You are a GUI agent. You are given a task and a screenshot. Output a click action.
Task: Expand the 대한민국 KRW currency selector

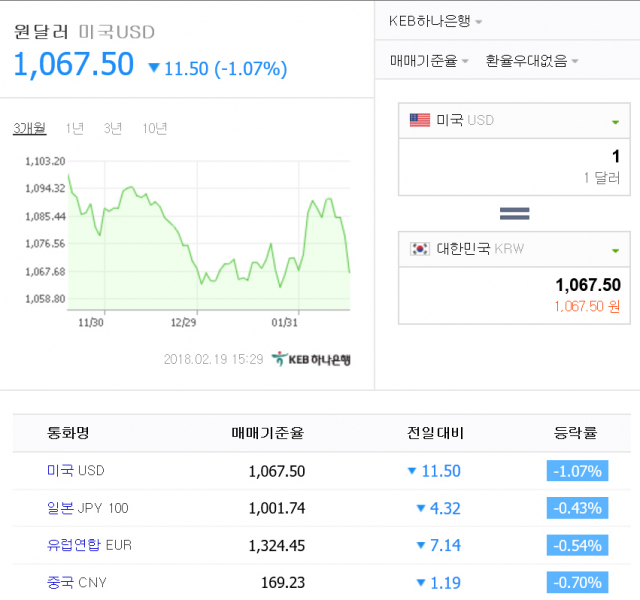click(x=514, y=249)
